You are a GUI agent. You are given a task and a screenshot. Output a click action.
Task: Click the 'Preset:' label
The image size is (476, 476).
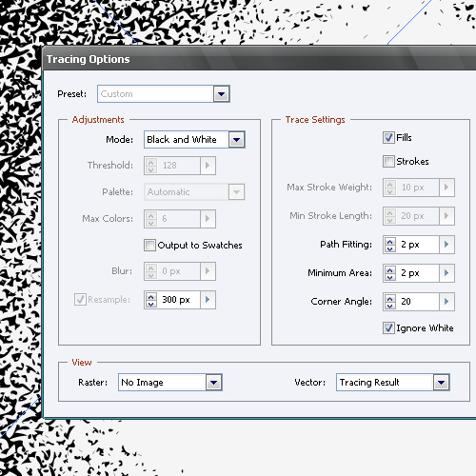(72, 94)
